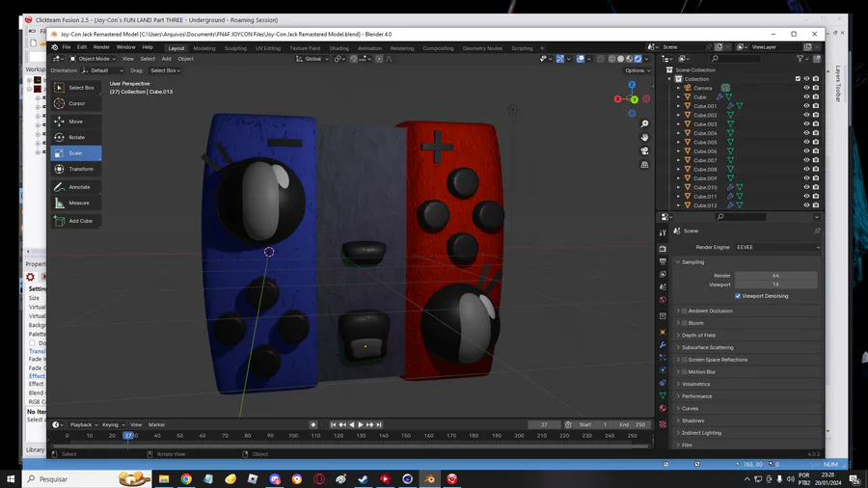Pick the Rotate tool

76,137
